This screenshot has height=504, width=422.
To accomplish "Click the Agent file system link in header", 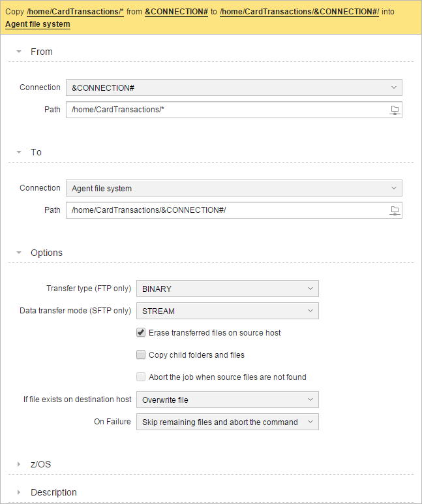I will (x=38, y=24).
